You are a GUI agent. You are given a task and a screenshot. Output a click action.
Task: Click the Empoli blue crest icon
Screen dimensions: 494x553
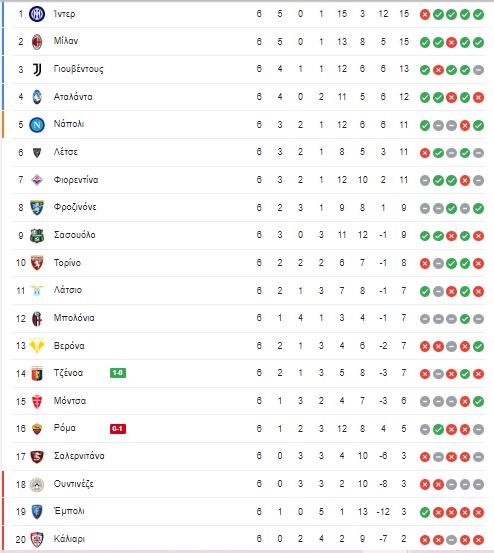tap(37, 512)
